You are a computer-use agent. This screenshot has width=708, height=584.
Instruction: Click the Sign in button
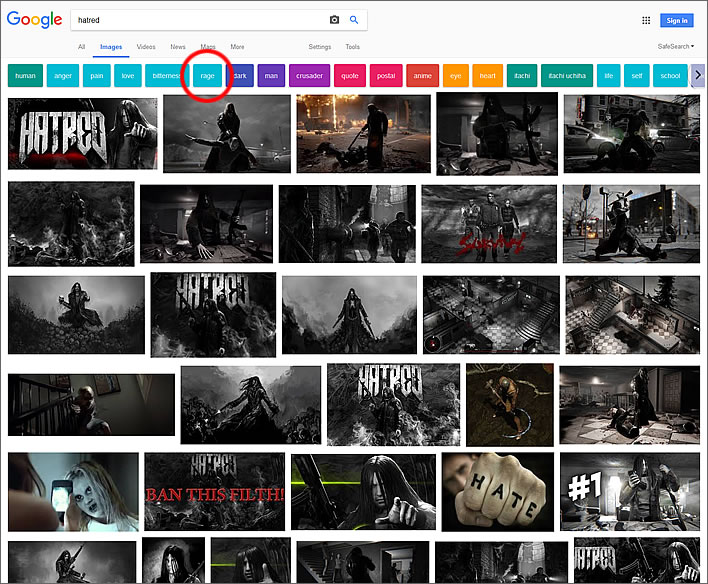(676, 20)
